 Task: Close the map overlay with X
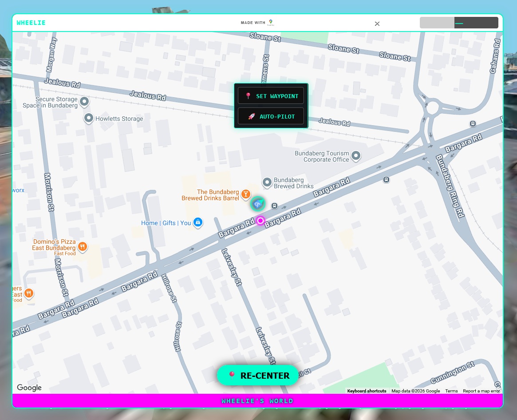click(x=377, y=24)
